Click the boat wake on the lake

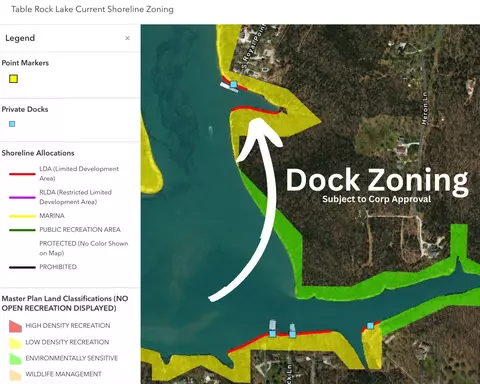[211, 130]
